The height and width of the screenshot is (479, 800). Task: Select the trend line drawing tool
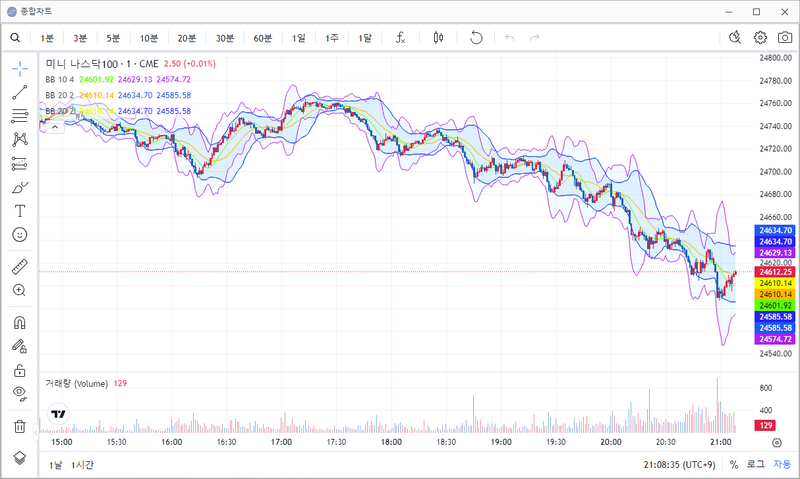pos(19,92)
